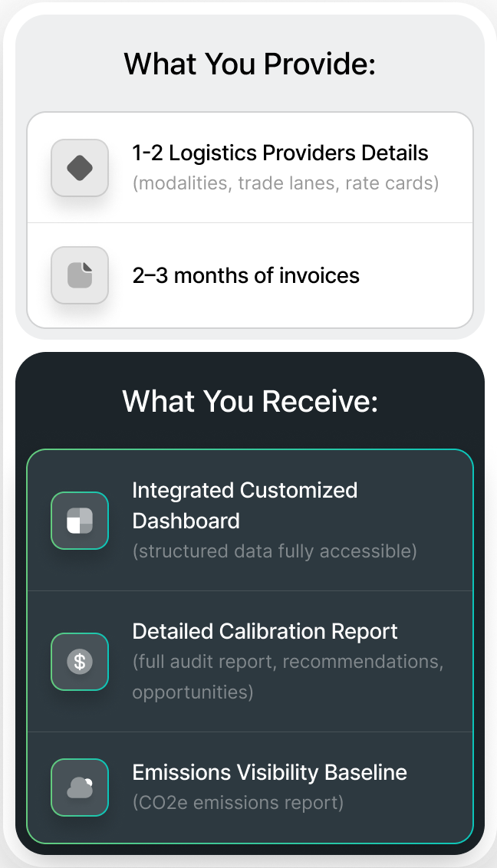Click the dollar sign calibration icon
This screenshot has height=868, width=497.
[80, 662]
